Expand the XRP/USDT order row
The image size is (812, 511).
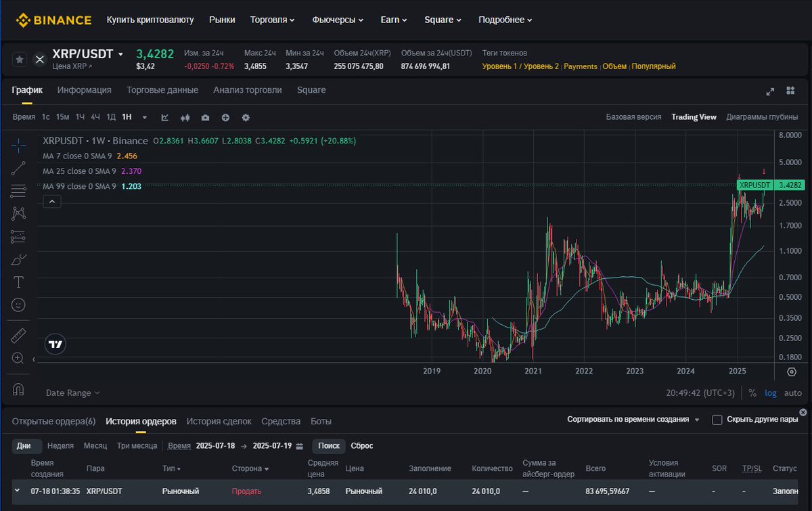pyautogui.click(x=17, y=491)
